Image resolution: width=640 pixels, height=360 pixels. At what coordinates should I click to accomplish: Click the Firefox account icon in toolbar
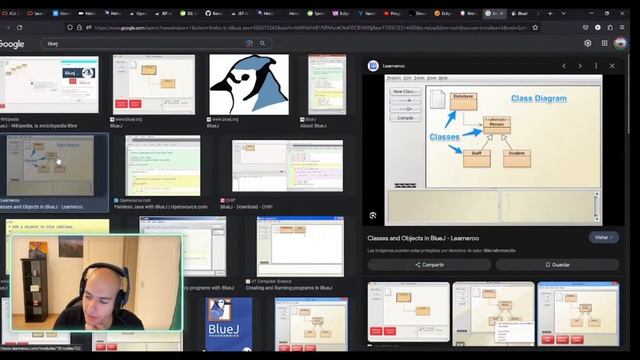[598, 27]
